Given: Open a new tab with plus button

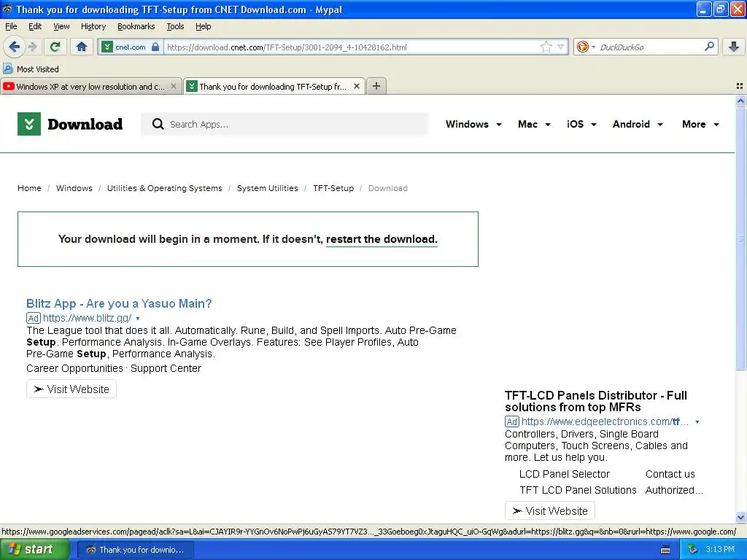Looking at the screenshot, I should (x=376, y=86).
